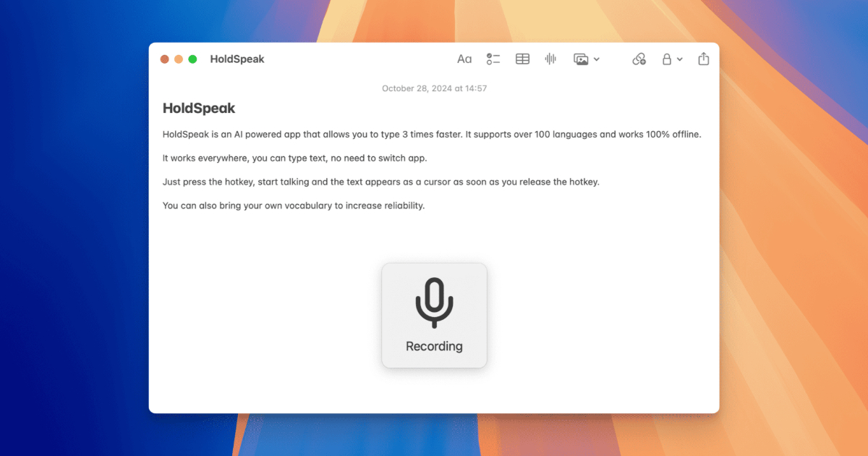The image size is (868, 456).
Task: Insert a checklist using the checklist icon
Action: coord(493,59)
